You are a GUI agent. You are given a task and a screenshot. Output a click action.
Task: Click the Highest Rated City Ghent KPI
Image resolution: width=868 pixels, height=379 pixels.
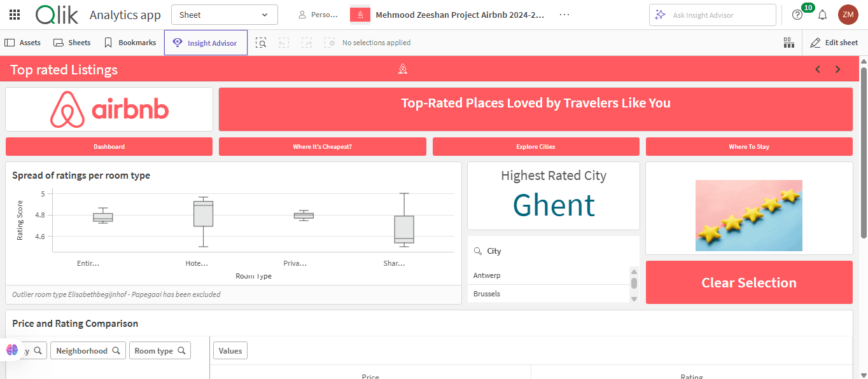tap(554, 195)
